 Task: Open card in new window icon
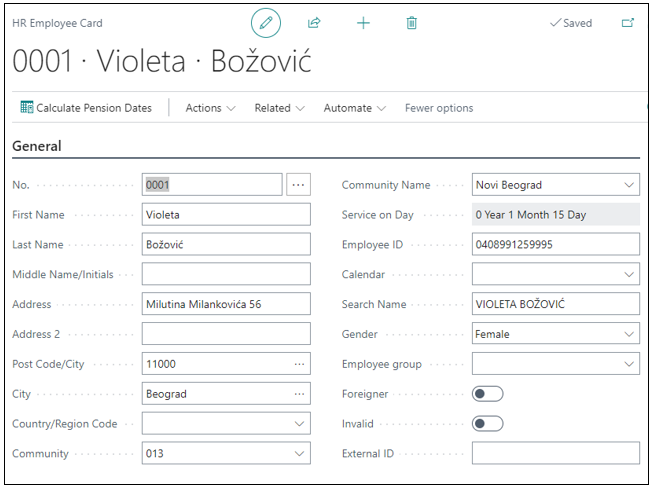pyautogui.click(x=628, y=22)
